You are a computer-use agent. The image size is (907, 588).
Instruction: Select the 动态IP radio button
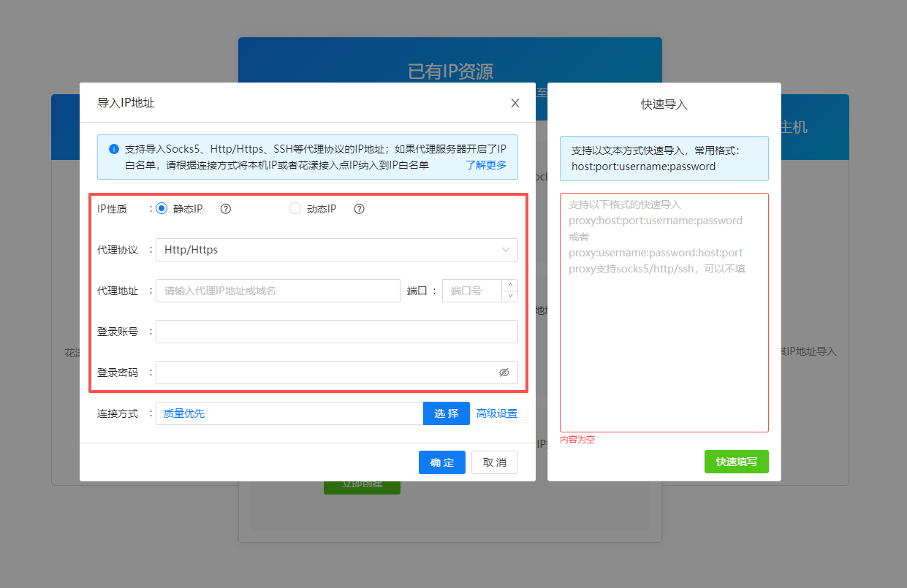pos(295,208)
